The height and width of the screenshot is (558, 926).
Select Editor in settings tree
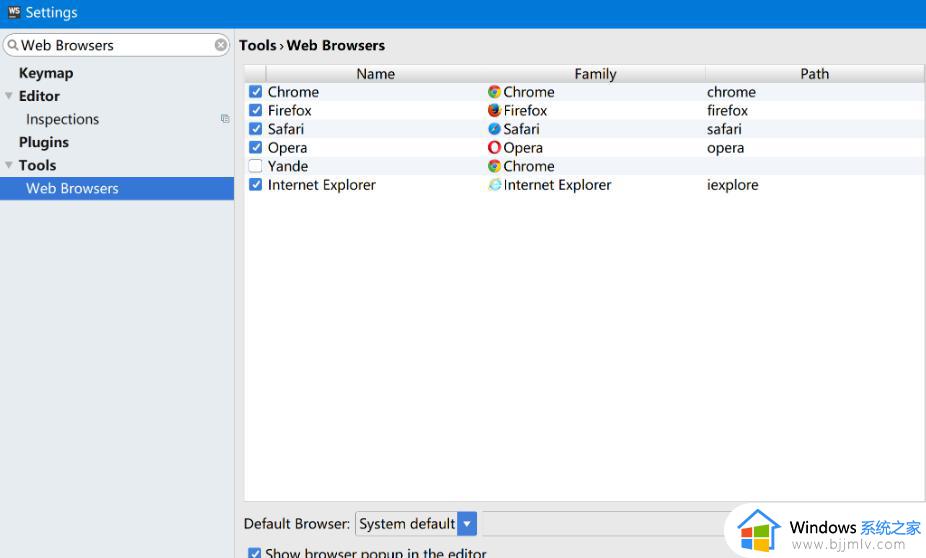click(x=39, y=96)
